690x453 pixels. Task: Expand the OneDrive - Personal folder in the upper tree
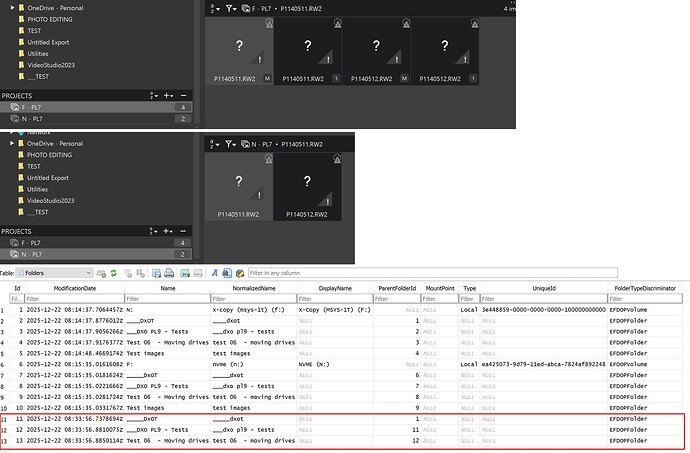click(10, 8)
